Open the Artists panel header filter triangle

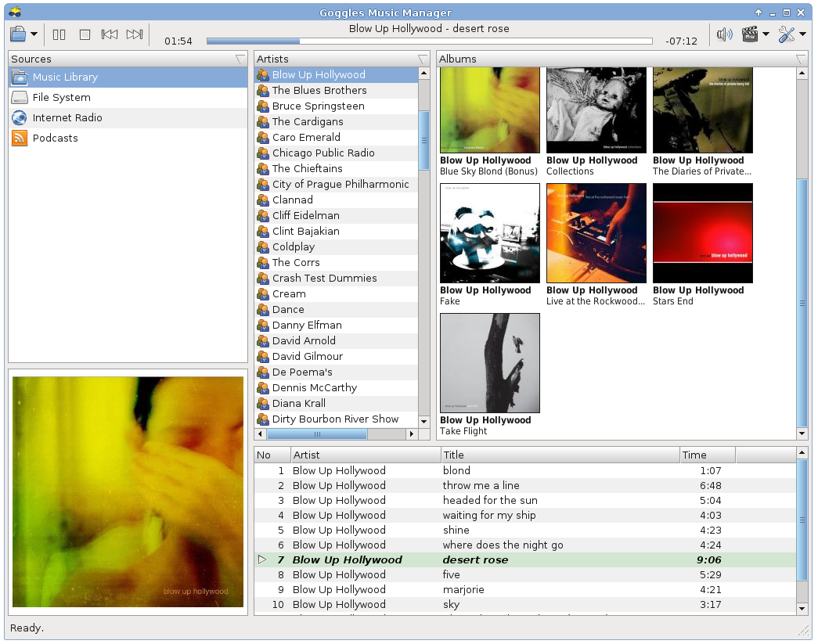(423, 59)
